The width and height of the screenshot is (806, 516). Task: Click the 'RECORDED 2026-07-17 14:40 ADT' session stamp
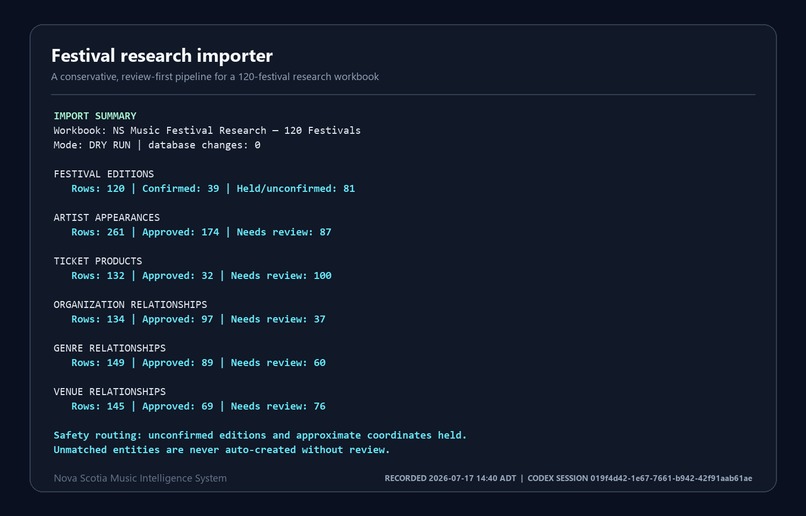click(x=568, y=478)
